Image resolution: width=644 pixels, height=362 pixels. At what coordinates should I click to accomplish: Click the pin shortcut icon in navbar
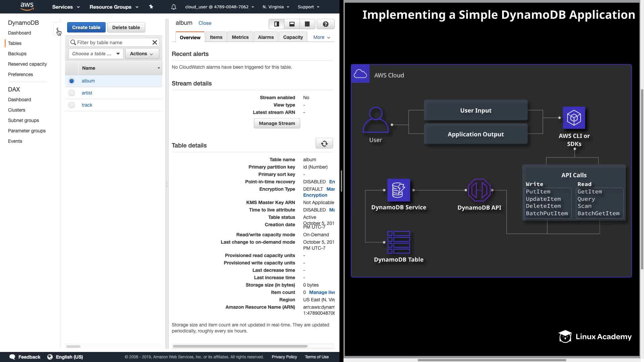tap(151, 7)
